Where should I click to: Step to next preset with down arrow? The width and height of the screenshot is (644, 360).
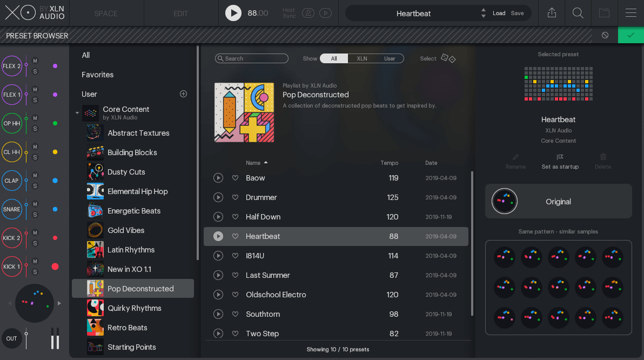[483, 16]
